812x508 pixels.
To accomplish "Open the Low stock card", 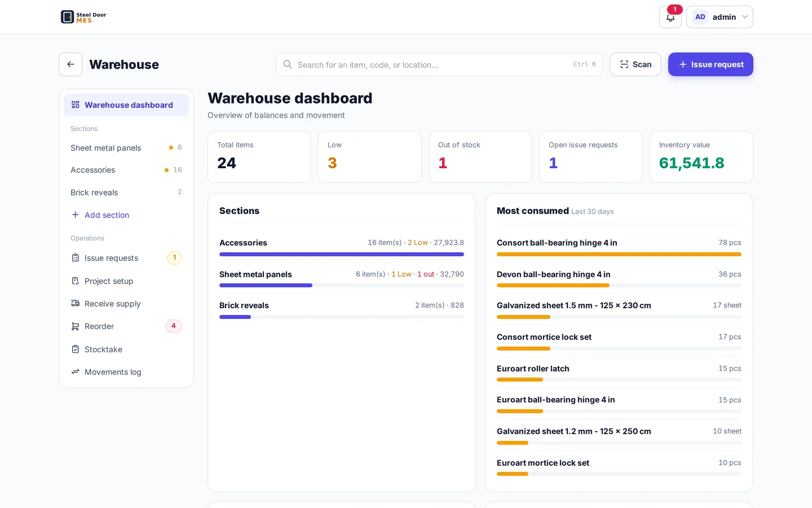I will (370, 157).
